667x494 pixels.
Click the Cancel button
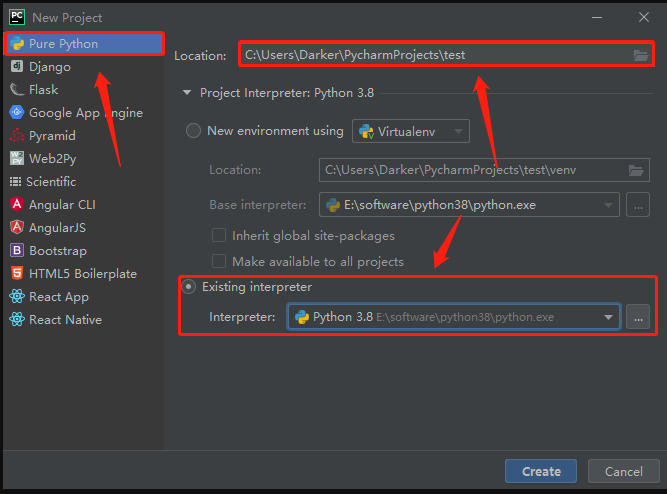(623, 471)
